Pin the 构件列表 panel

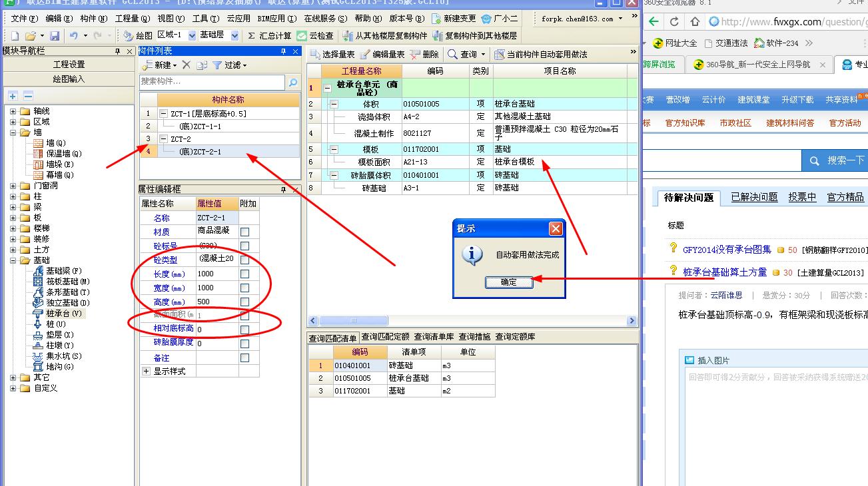(x=284, y=51)
